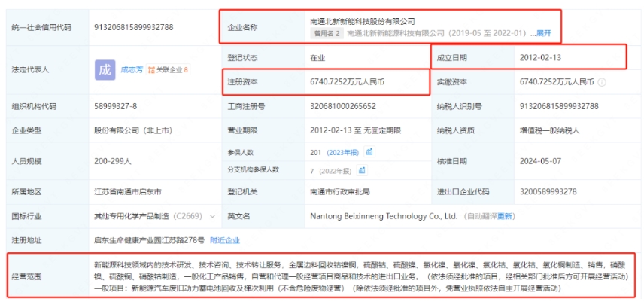Screen dimensions: 644x308
Task: Click former name 南通北新新能源科技有限公司
Action: pyautogui.click(x=396, y=33)
